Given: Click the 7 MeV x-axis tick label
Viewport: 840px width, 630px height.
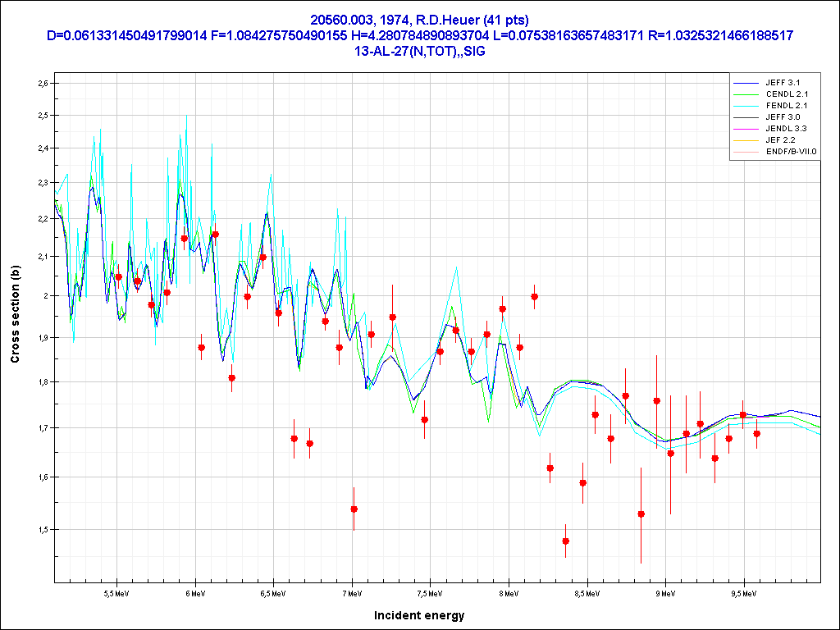Looking at the screenshot, I should (352, 591).
